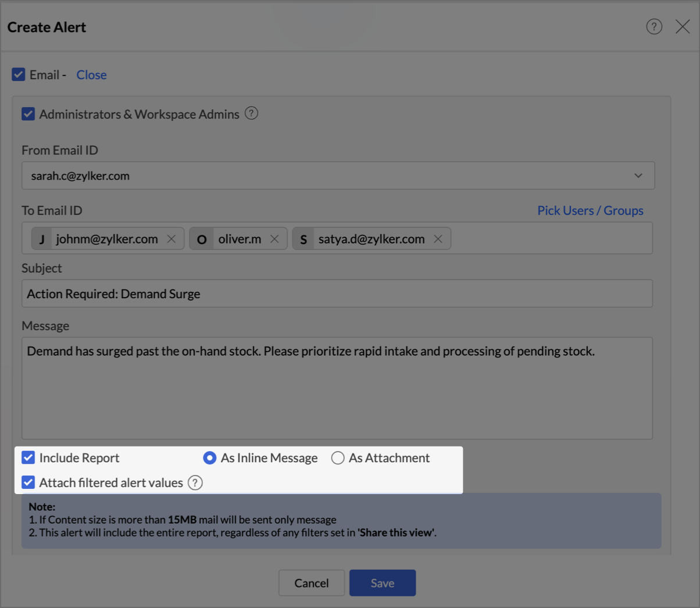Open help for Attach filtered alert values
This screenshot has width=700, height=608.
195,482
